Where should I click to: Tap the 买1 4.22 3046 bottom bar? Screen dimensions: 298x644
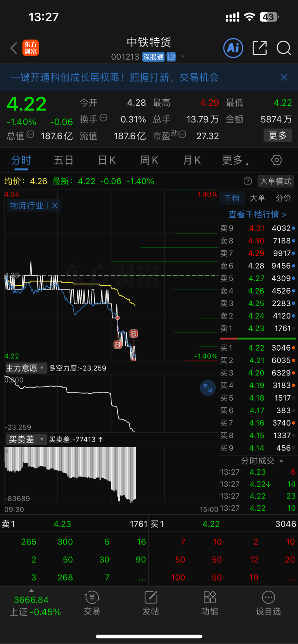223,524
